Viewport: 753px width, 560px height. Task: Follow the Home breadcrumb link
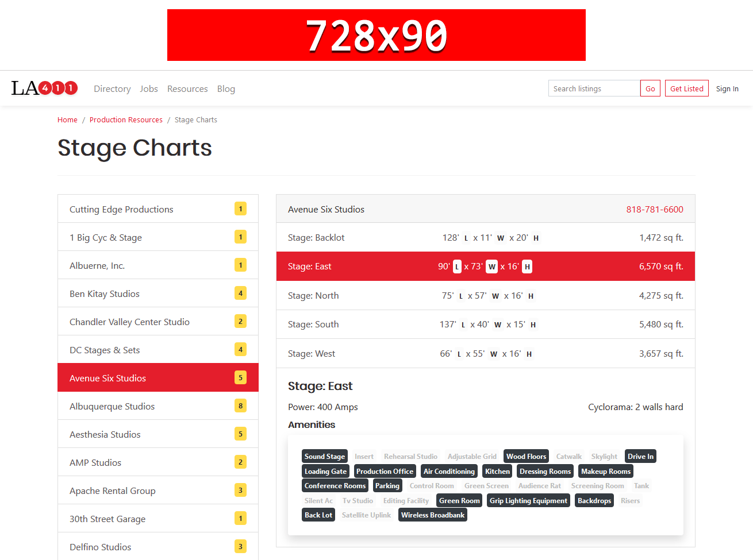click(x=67, y=119)
